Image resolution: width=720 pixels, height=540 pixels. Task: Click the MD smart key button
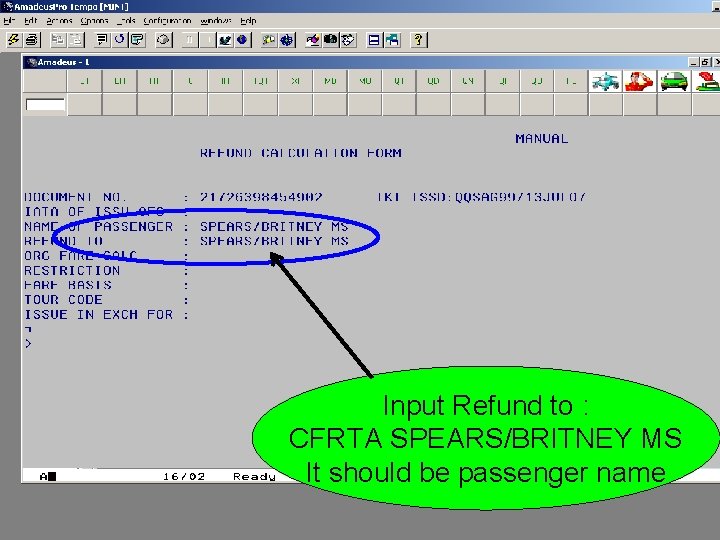click(x=330, y=81)
